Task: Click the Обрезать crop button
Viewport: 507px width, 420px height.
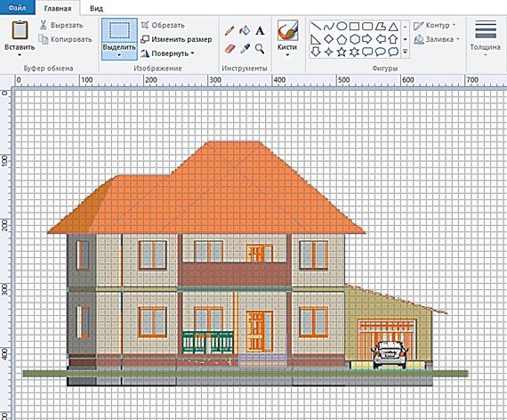Action: pyautogui.click(x=163, y=25)
